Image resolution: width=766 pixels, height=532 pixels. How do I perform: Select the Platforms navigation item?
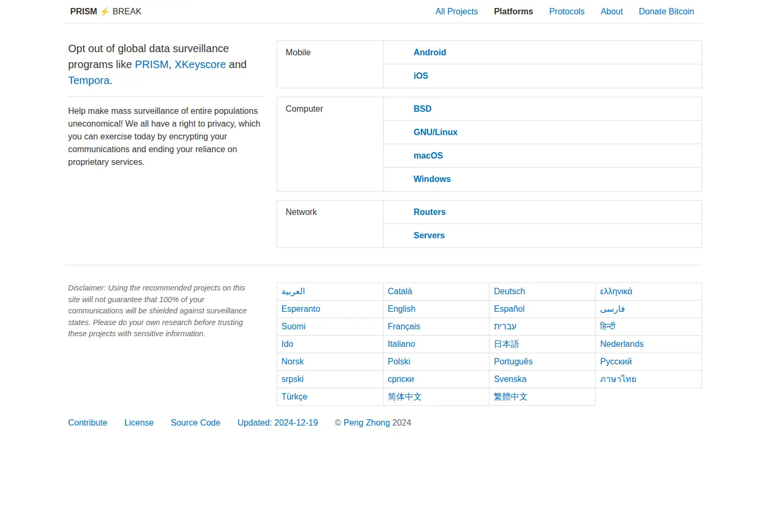513,12
